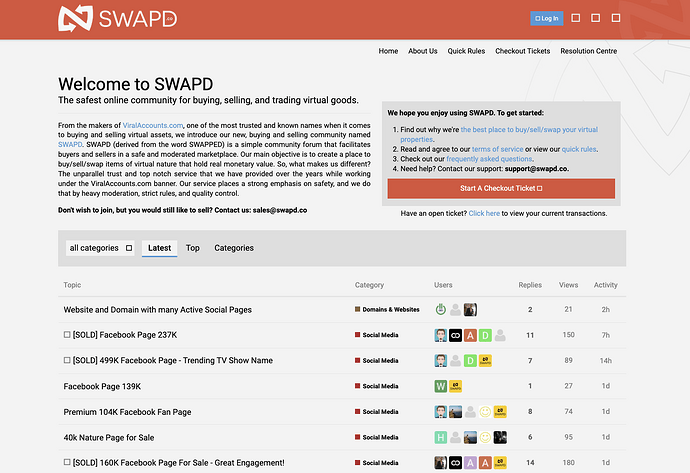Click the 'Click here' open ticket link
Screen dimensions: 690x473
tap(484, 213)
